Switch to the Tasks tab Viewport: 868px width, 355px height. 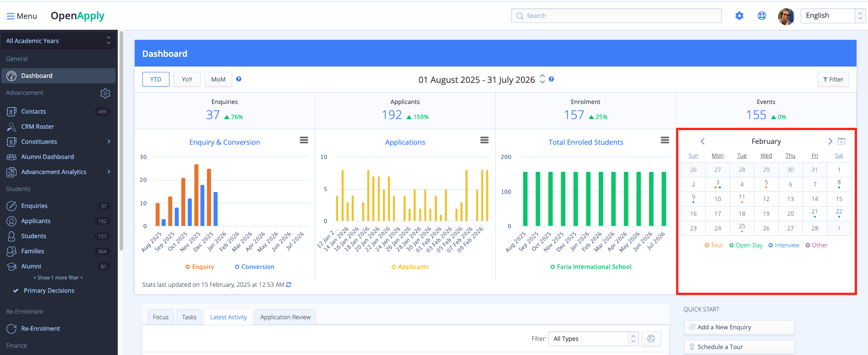(x=189, y=317)
